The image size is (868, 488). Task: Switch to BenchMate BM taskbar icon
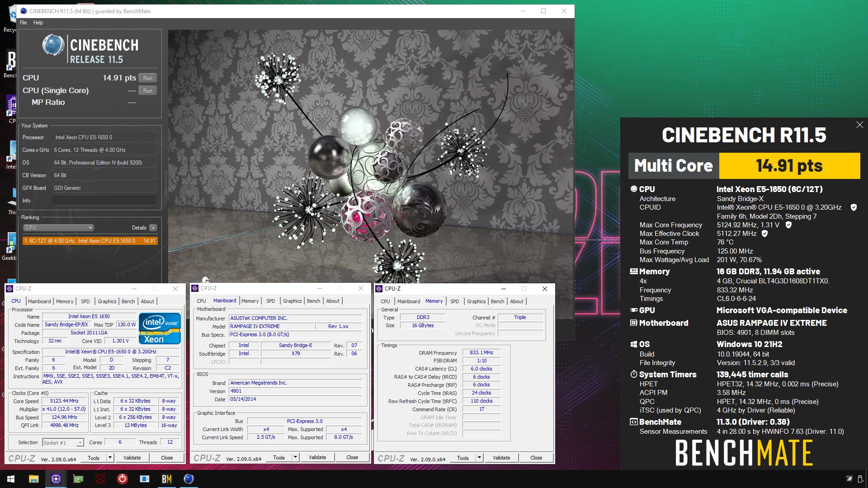tap(167, 479)
